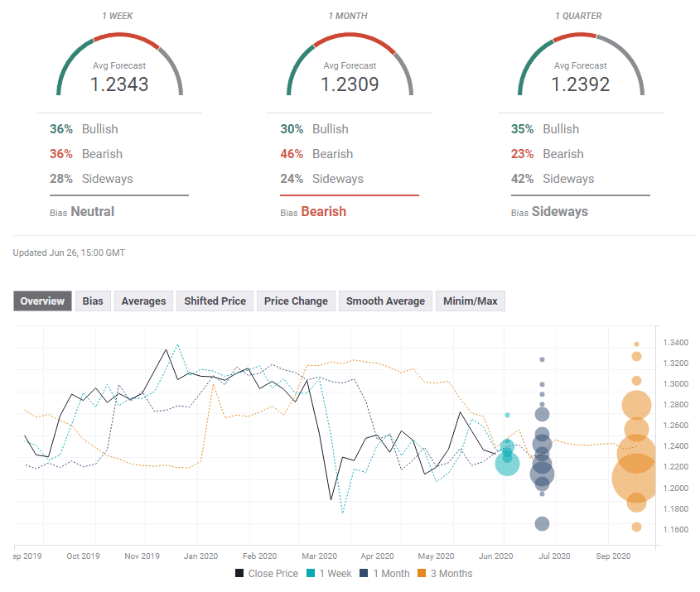Click the lowest dark blue bubble near 1.1600

542,523
